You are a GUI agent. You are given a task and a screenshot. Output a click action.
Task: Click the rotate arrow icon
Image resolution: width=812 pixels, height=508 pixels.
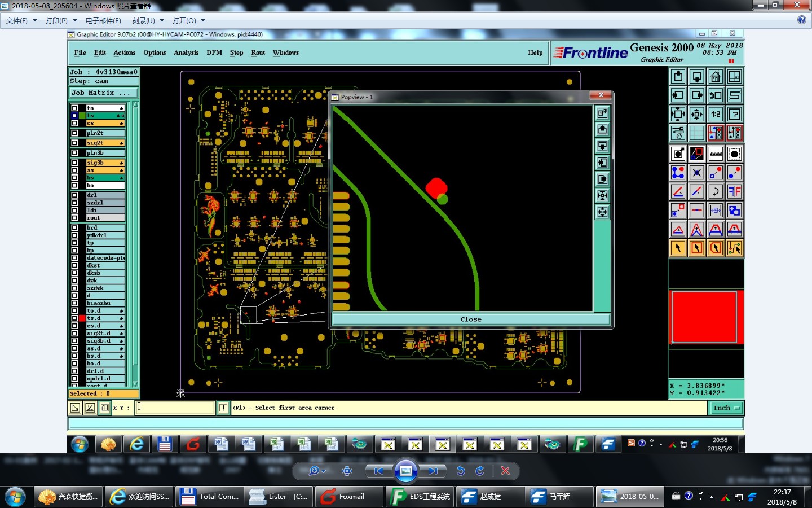pyautogui.click(x=716, y=191)
